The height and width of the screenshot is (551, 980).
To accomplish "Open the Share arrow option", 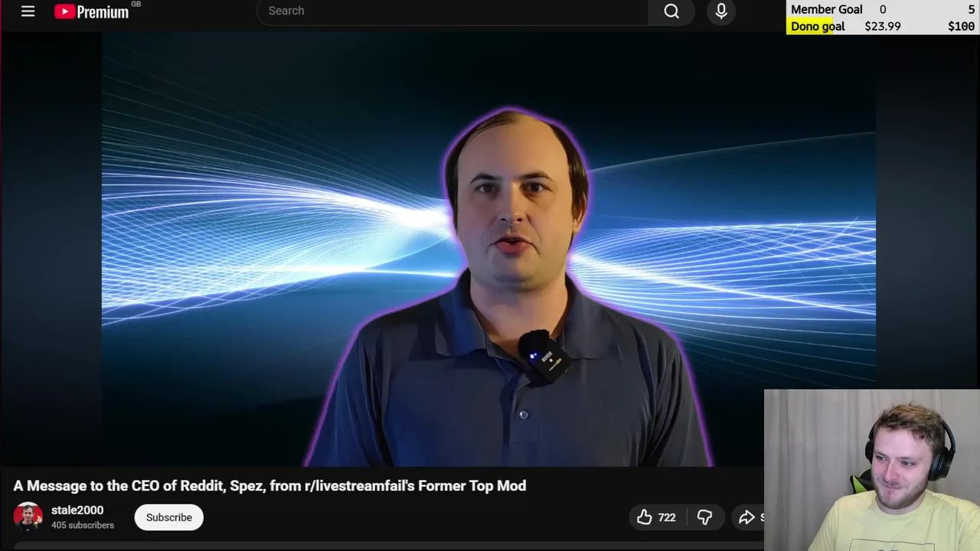I will click(x=749, y=517).
